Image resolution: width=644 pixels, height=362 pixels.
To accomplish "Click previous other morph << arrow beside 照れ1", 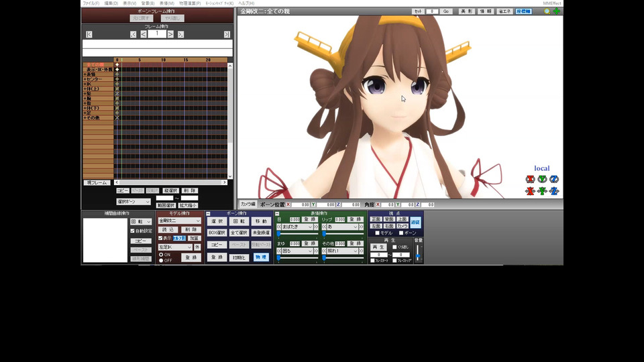I will (x=324, y=251).
